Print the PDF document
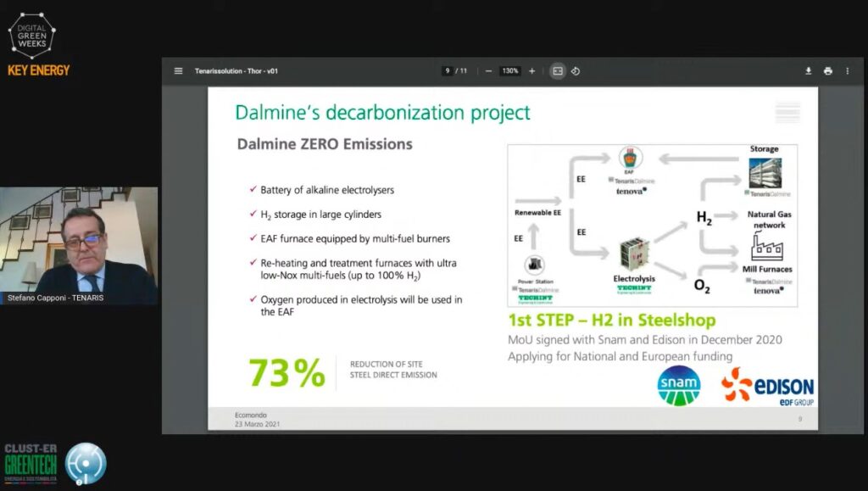Image resolution: width=868 pixels, height=491 pixels. click(827, 71)
